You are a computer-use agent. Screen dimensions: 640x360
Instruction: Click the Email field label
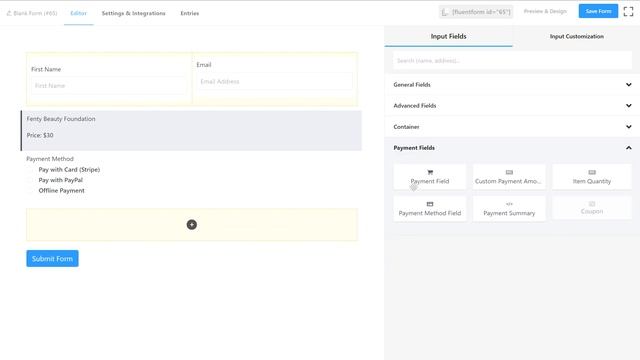204,64
